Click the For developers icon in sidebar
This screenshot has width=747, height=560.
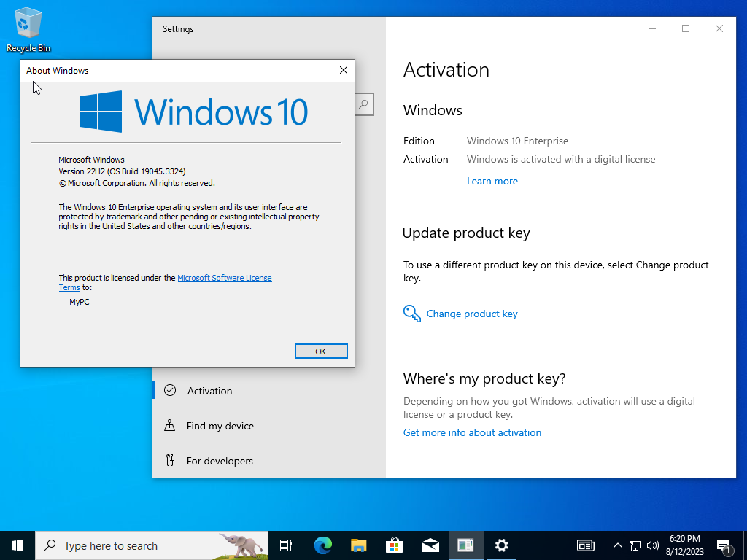pyautogui.click(x=170, y=461)
